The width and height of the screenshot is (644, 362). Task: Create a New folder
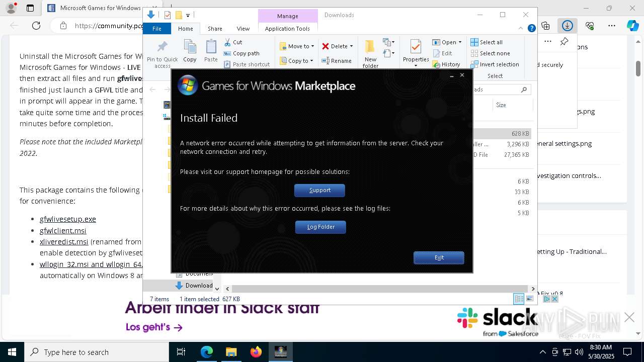tap(370, 54)
